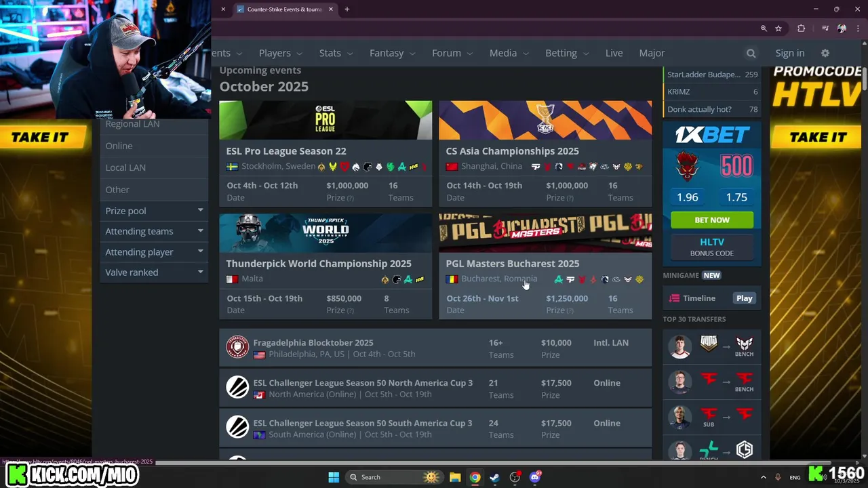
Task: Click ESL logo of South America Cup 3
Action: click(237, 428)
